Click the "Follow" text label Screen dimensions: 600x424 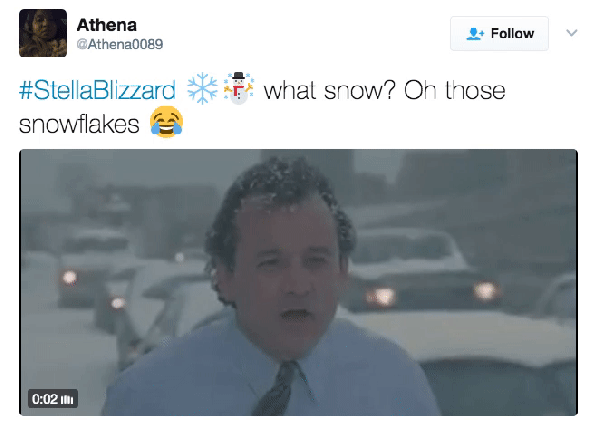tap(512, 33)
